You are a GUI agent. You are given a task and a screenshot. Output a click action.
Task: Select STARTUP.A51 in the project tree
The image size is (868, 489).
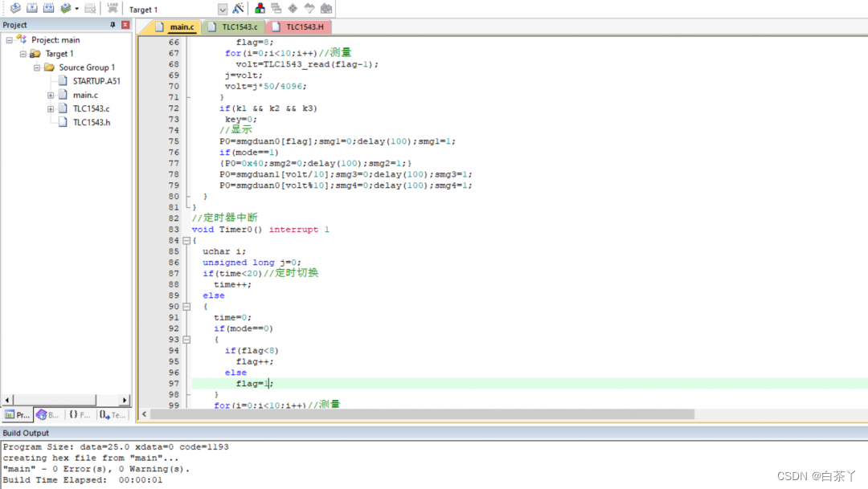tap(96, 81)
